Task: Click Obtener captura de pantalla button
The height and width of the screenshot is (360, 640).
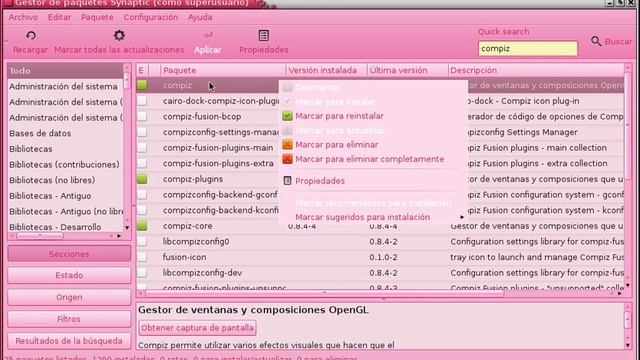Action: [x=198, y=328]
